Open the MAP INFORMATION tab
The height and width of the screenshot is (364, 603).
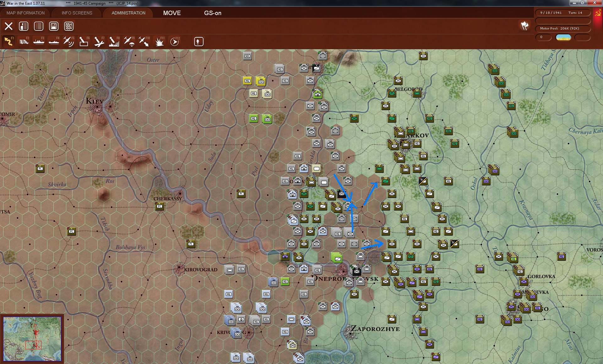tap(25, 13)
